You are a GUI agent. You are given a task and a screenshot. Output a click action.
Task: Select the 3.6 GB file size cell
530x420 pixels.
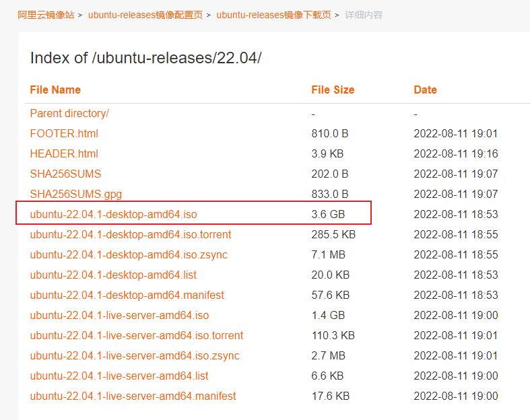pyautogui.click(x=328, y=214)
